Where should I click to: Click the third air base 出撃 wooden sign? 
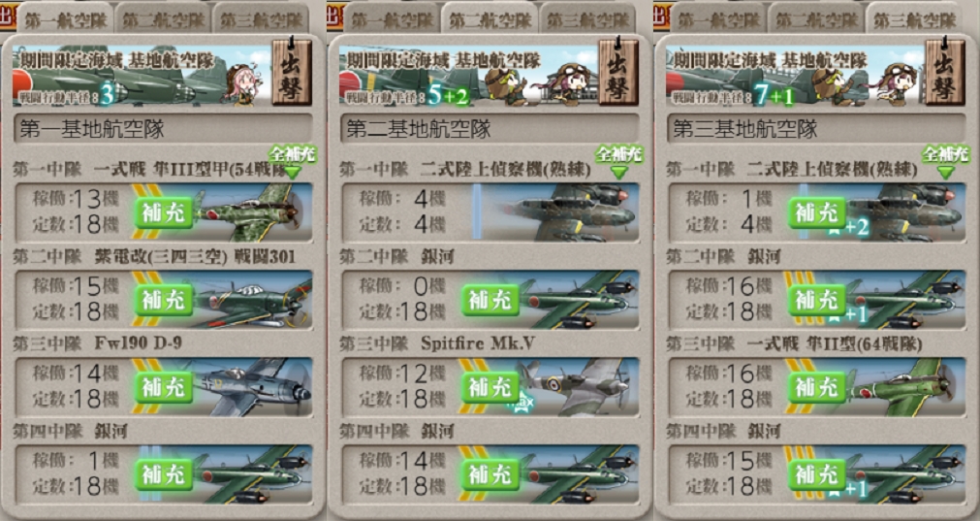(944, 72)
